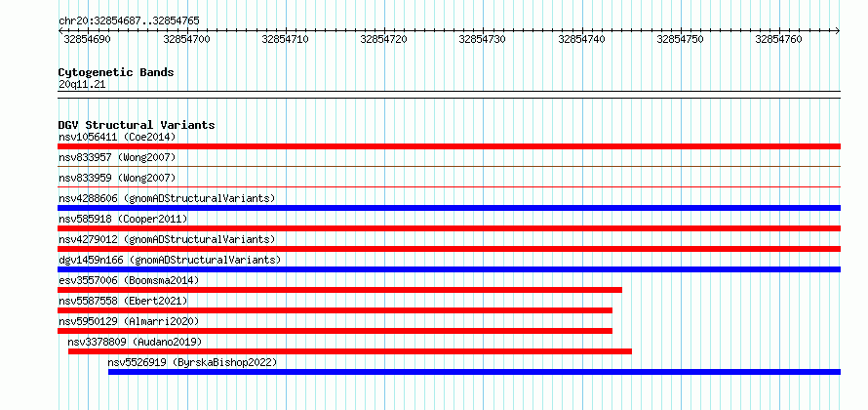Click the 20q11.21 band label
The width and height of the screenshot is (868, 410).
point(81,85)
